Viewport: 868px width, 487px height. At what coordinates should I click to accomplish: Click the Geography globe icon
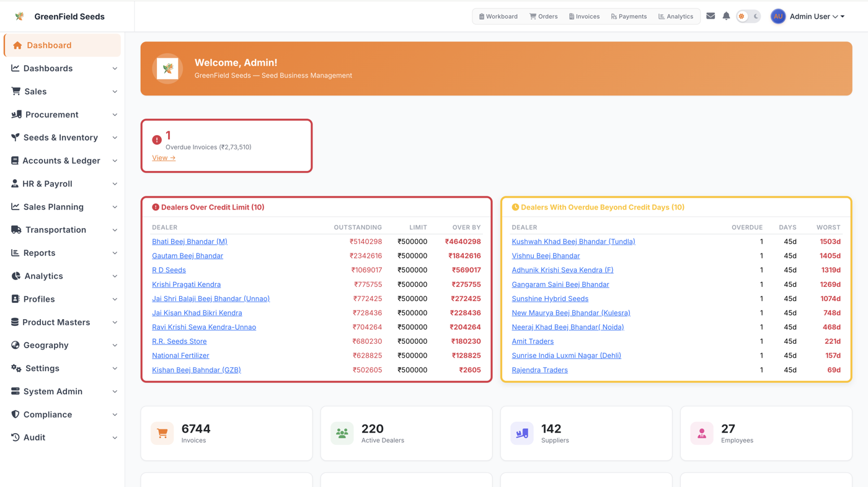pyautogui.click(x=15, y=344)
